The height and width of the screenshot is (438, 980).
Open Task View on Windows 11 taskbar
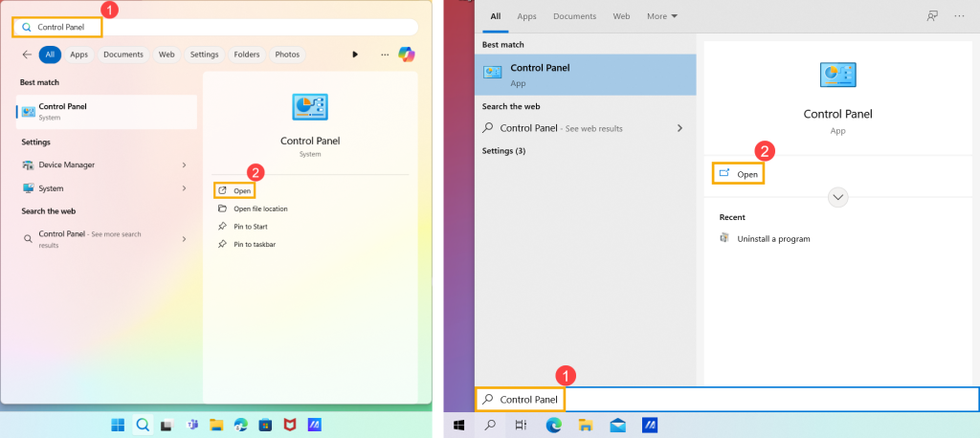click(167, 426)
